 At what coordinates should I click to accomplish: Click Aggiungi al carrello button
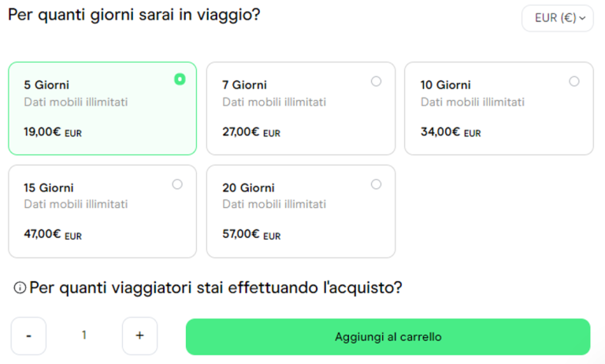388,336
